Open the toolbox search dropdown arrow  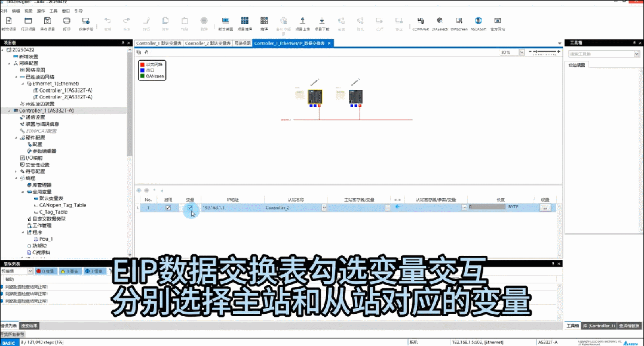click(x=637, y=54)
